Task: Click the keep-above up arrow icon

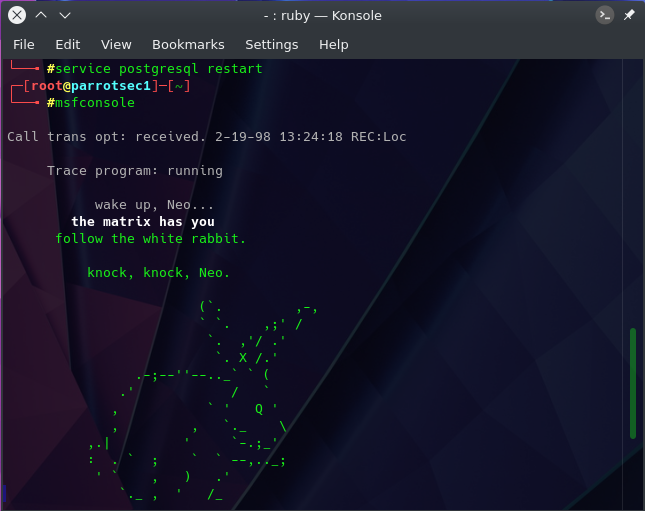Action: click(x=41, y=15)
